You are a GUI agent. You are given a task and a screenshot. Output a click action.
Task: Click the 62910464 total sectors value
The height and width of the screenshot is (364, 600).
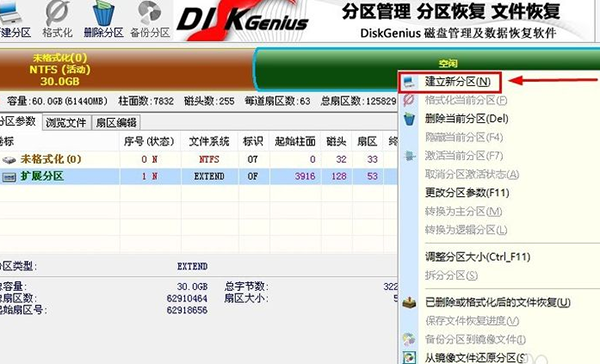(x=187, y=298)
